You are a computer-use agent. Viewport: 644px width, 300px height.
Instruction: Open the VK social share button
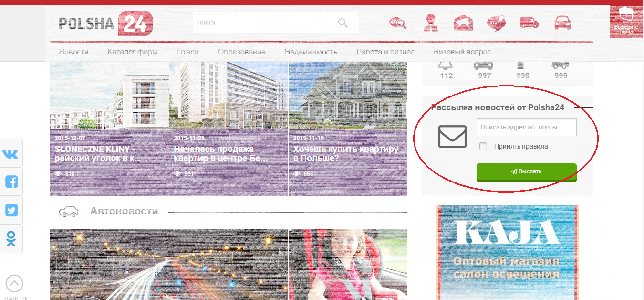tap(10, 154)
